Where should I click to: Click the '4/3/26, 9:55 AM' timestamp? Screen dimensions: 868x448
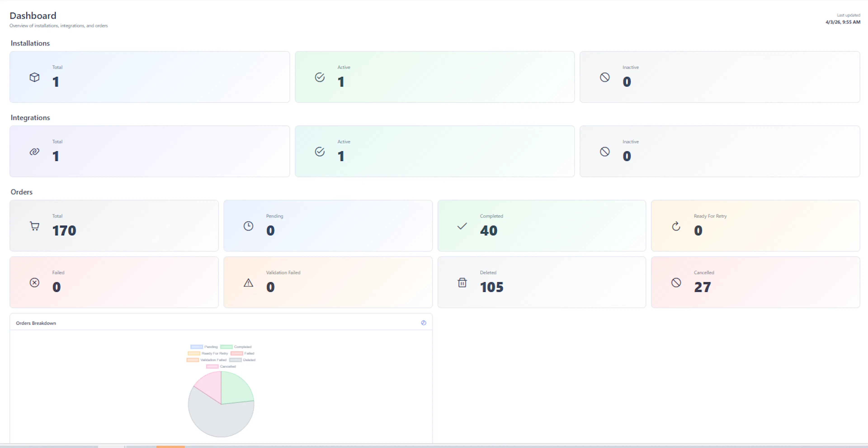(843, 22)
